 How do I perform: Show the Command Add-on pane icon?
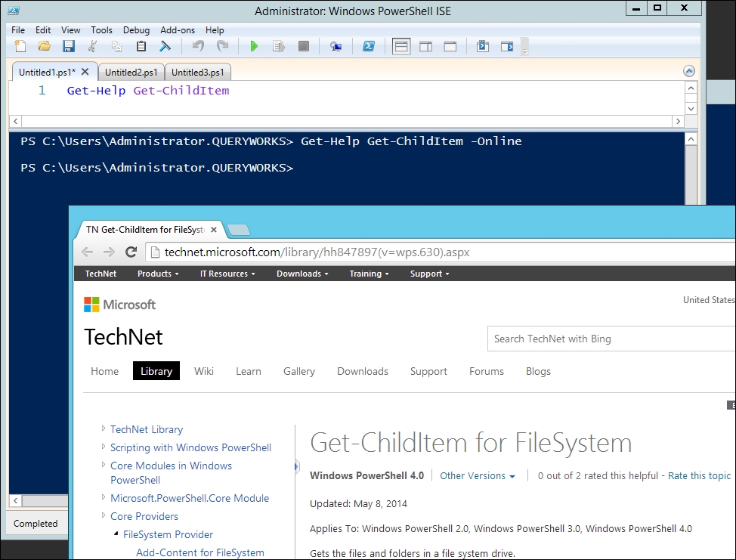coord(507,46)
